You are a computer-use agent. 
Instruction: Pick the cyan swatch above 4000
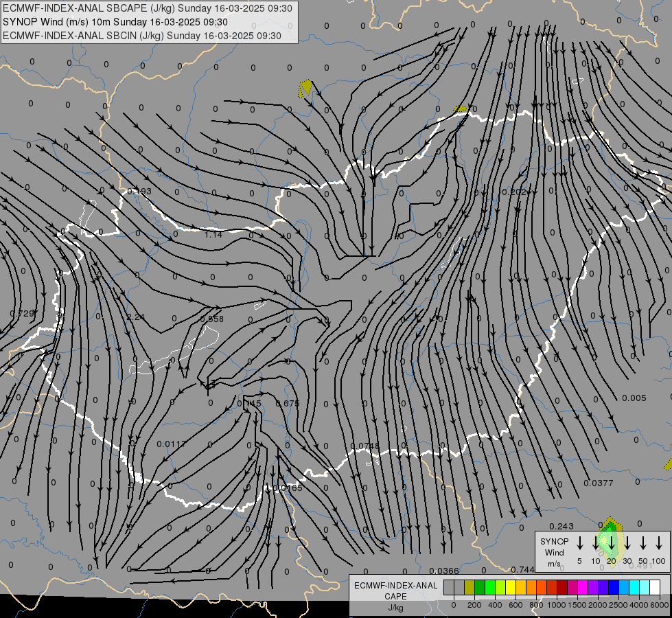(x=634, y=588)
